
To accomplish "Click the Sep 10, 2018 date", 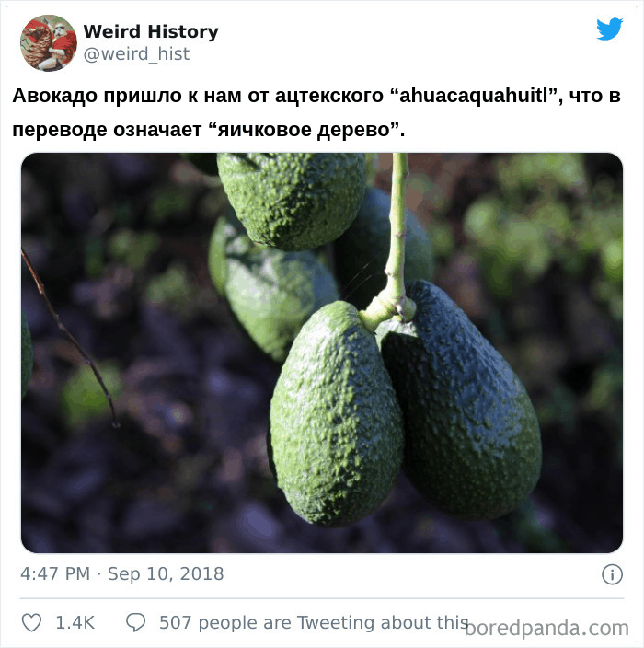I will point(166,574).
